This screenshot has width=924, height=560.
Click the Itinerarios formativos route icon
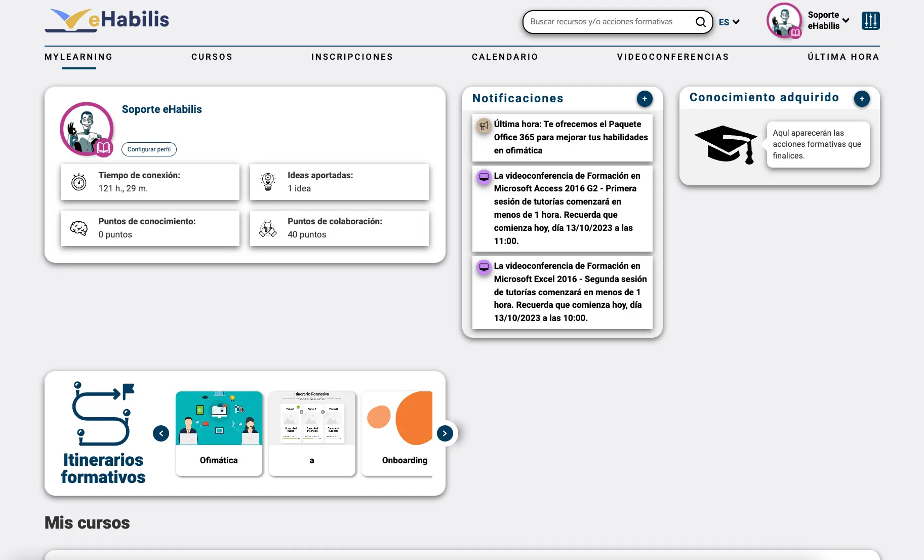(x=103, y=414)
